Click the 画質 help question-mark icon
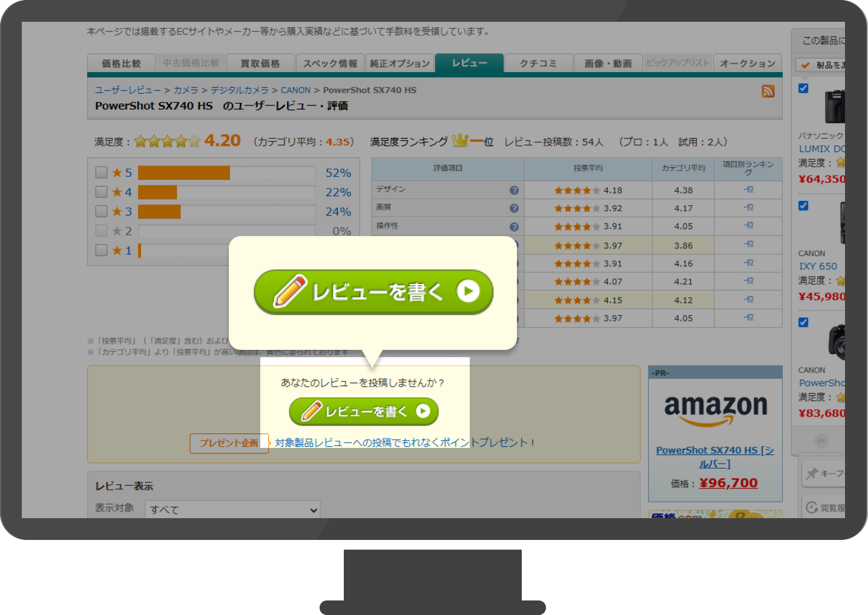This screenshot has height=615, width=868. (x=514, y=208)
